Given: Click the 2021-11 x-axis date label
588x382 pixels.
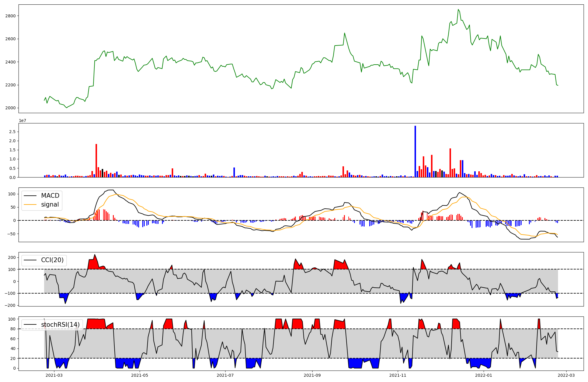Looking at the screenshot, I should [397, 375].
